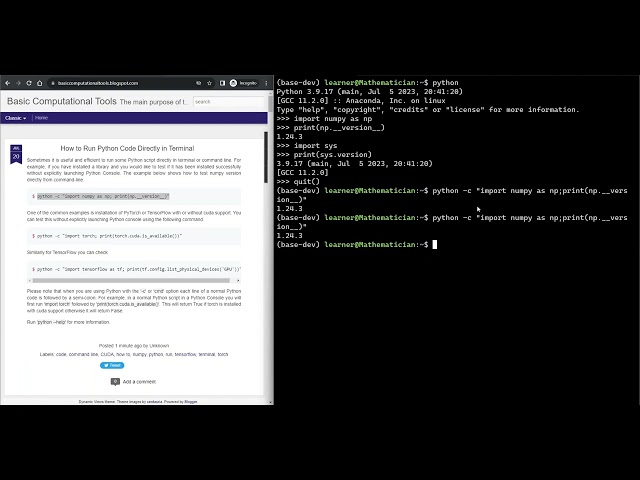Screen dimensions: 640x480
Task: Go back using the browser back arrow
Action: click(7, 83)
